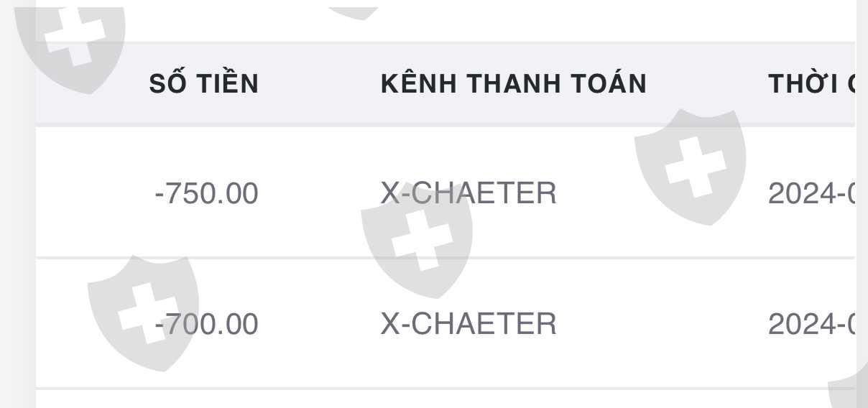Click X-CHAETER channel in the -750.00 row

pos(468,193)
